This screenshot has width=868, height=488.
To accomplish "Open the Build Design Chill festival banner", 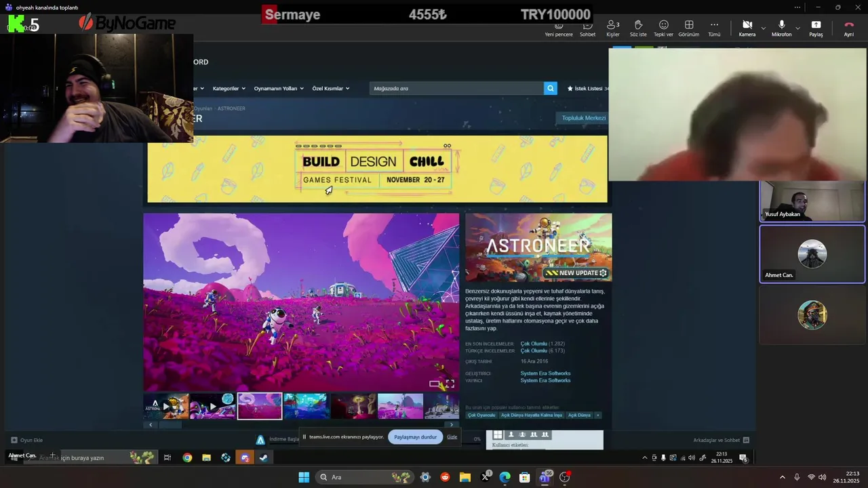I will coord(377,169).
